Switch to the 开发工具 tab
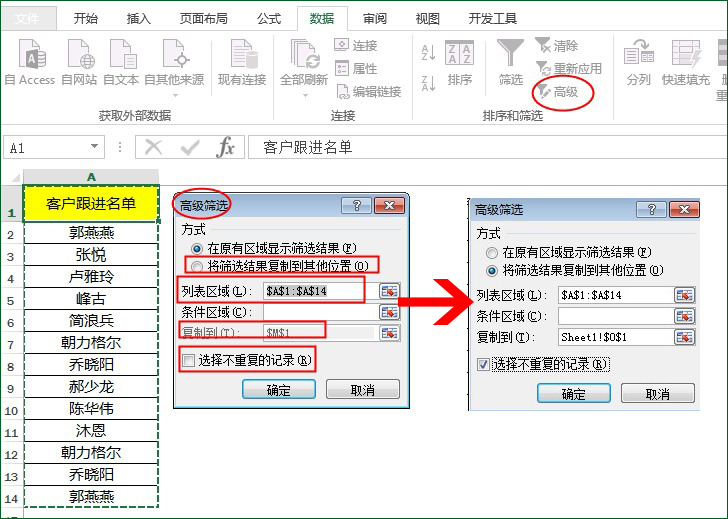Image resolution: width=728 pixels, height=519 pixels. (x=493, y=19)
